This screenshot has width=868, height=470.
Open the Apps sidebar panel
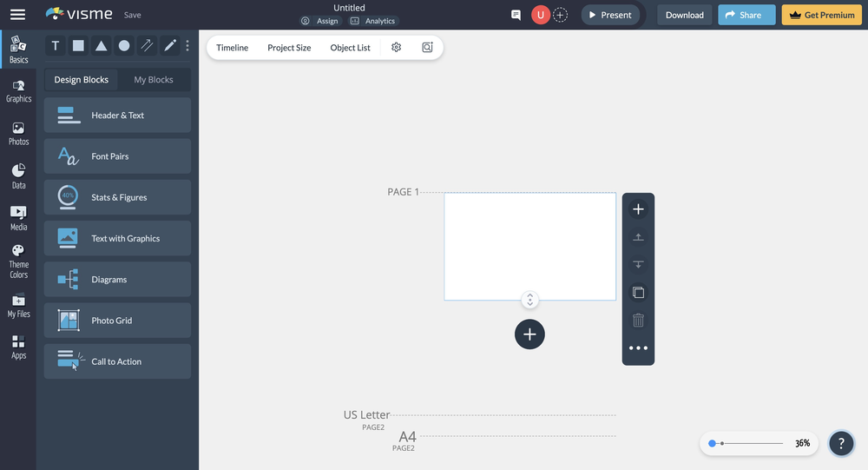(18, 348)
